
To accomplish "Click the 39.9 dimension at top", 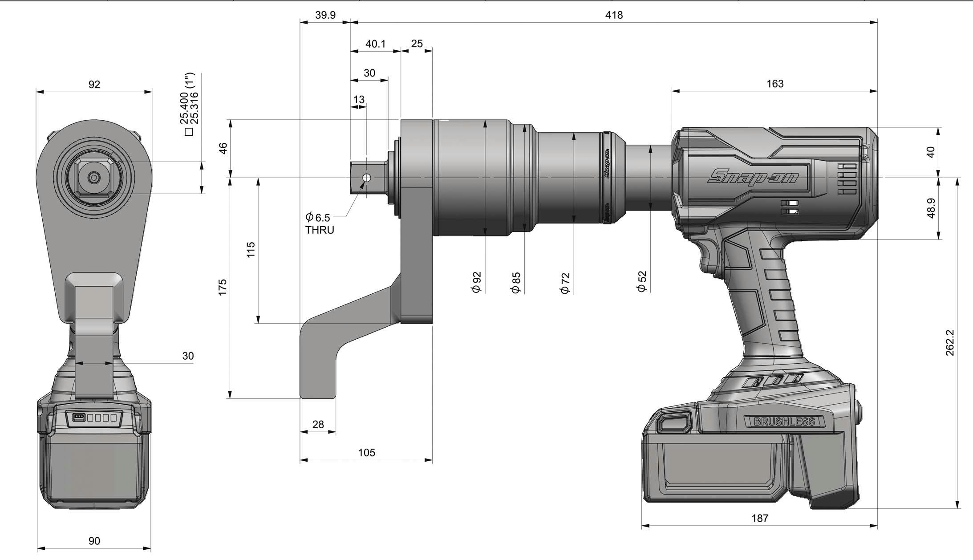I will (x=325, y=15).
